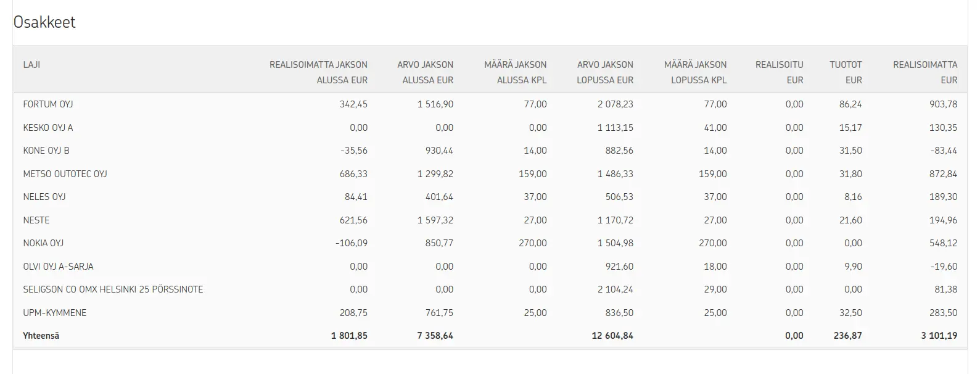Click Olvi's unrealized value -19,60
This screenshot has height=374, width=980.
point(944,267)
